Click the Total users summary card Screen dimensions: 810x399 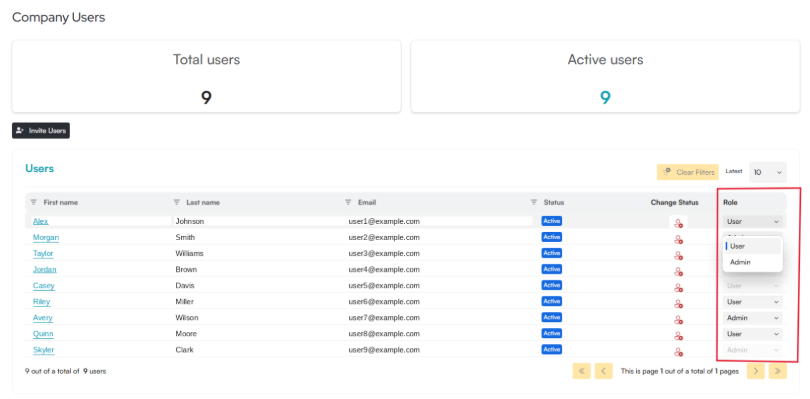click(x=207, y=76)
